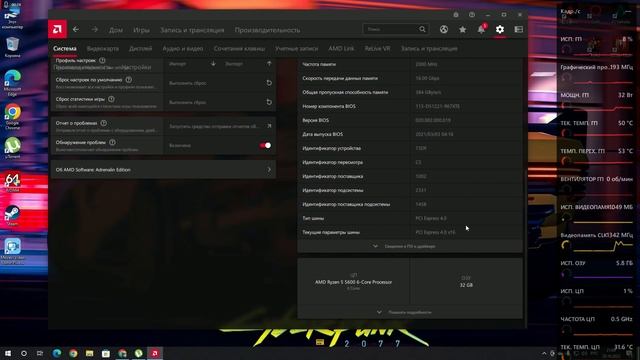Click the search input field
This screenshot has width=640, height=360.
391,29
